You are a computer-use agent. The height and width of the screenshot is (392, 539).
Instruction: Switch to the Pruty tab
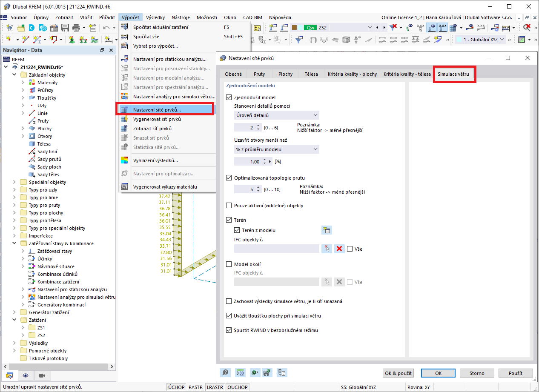(259, 74)
